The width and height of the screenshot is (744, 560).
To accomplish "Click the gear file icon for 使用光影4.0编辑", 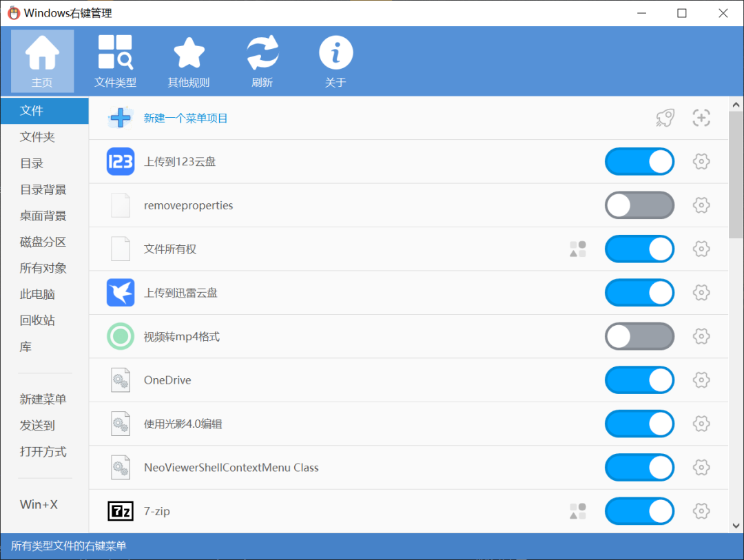I will [x=121, y=424].
